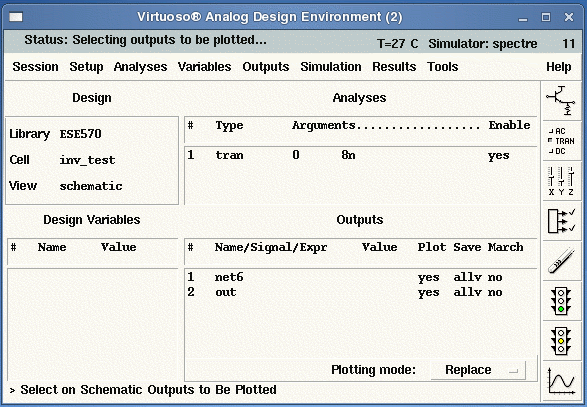Open the Session menu
Image resolution: width=587 pixels, height=407 pixels.
(36, 67)
